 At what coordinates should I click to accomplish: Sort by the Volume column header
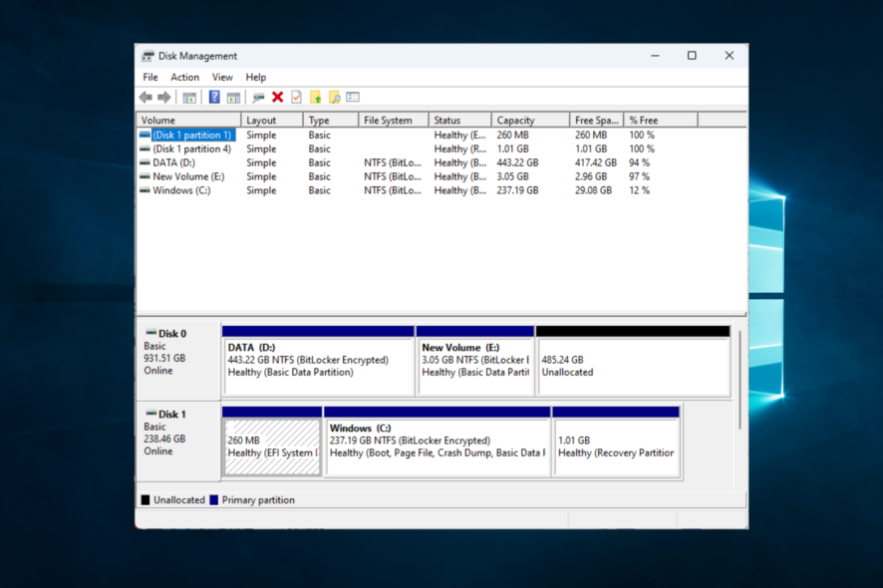click(188, 120)
